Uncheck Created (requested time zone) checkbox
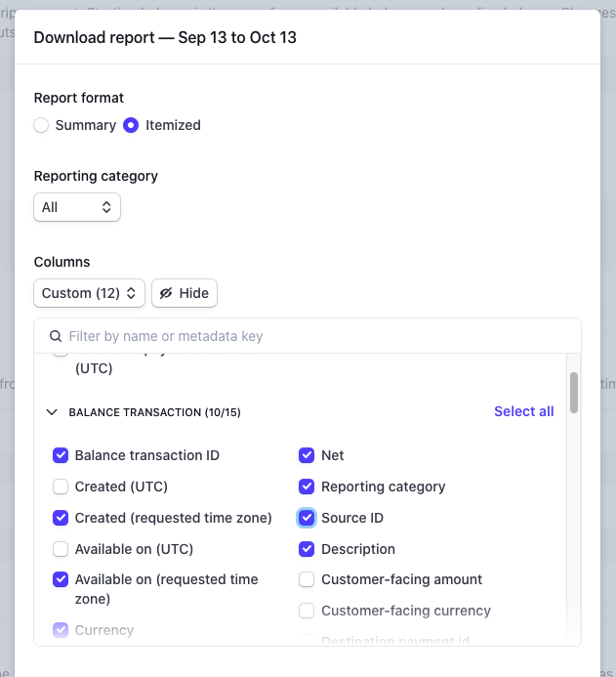The height and width of the screenshot is (677, 616). tap(61, 518)
